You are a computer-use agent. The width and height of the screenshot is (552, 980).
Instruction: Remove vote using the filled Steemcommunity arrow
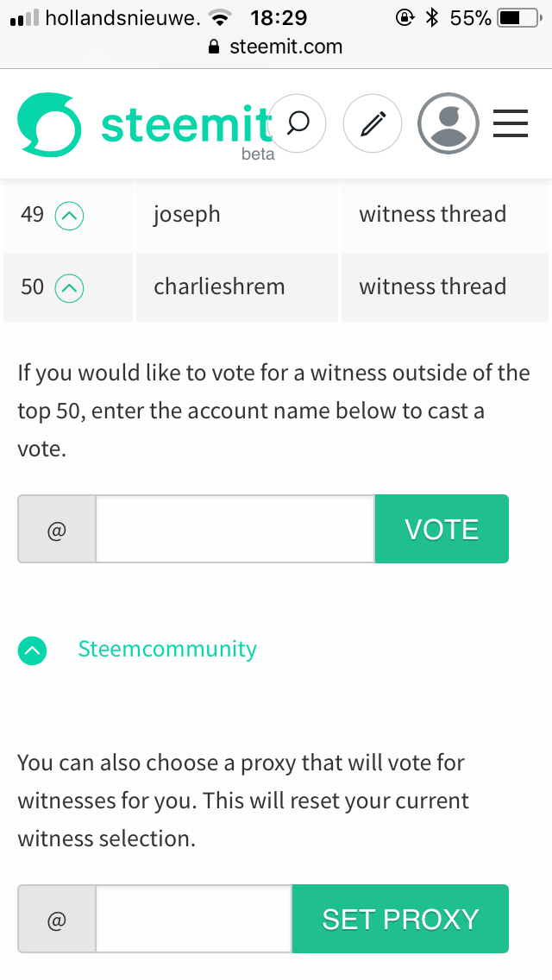point(32,650)
